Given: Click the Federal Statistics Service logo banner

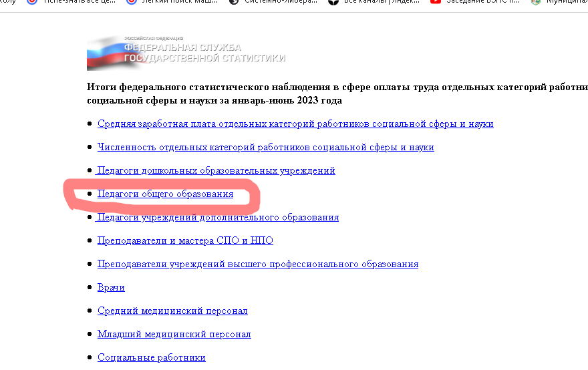Looking at the screenshot, I should [186, 53].
